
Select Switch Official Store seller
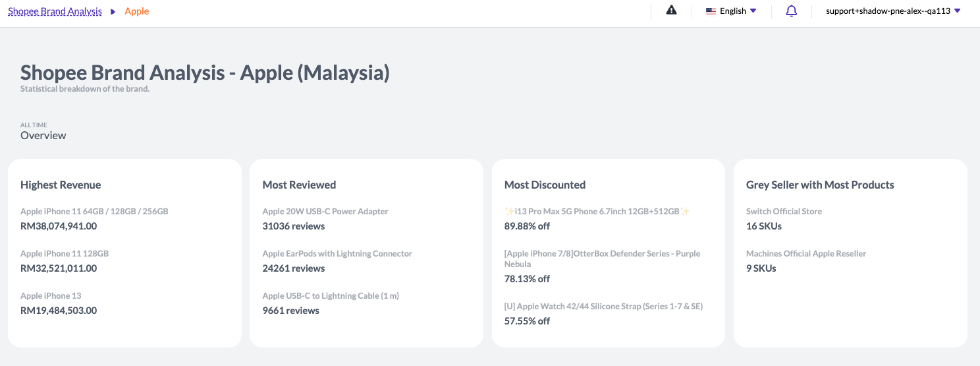click(784, 212)
